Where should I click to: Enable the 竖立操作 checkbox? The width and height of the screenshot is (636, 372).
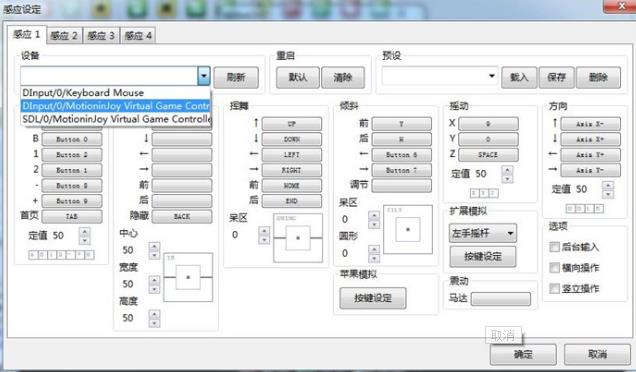pyautogui.click(x=554, y=288)
